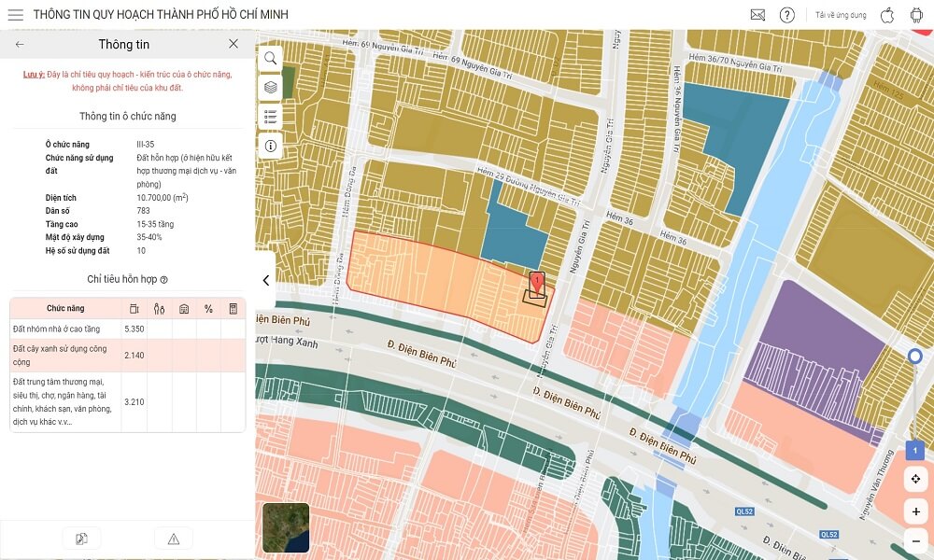Go back using the panel's left arrow
This screenshot has width=934, height=560.
tap(20, 44)
